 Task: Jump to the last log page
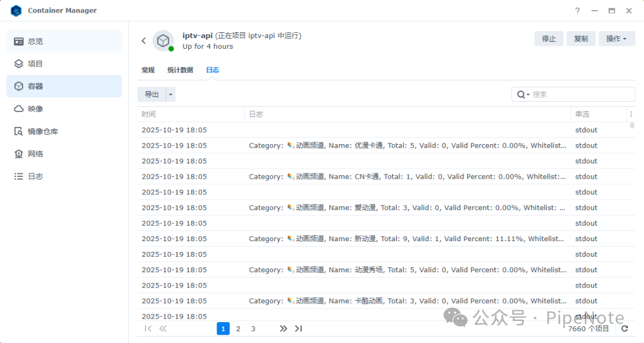click(x=299, y=329)
